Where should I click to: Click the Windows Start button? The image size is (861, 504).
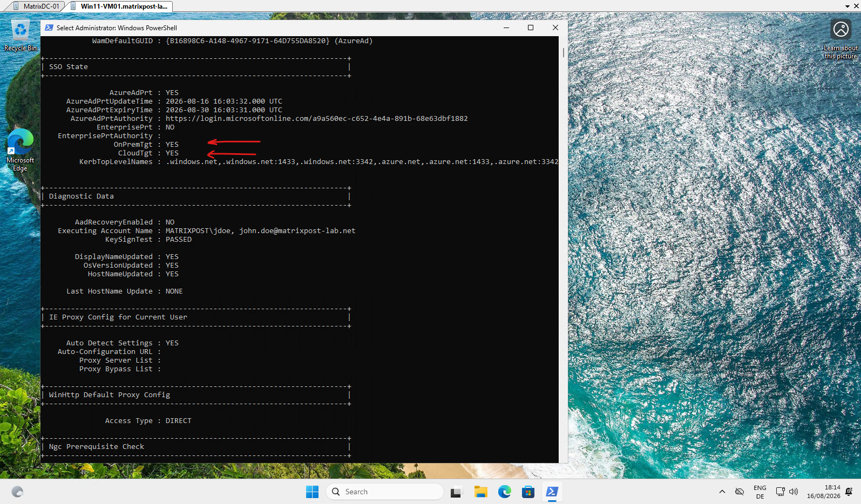coord(312,492)
